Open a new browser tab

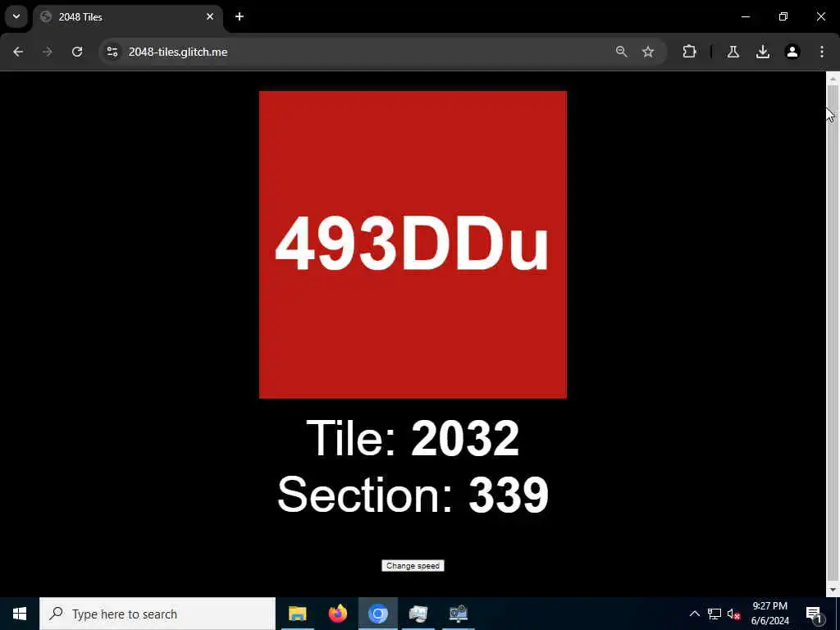click(x=240, y=16)
